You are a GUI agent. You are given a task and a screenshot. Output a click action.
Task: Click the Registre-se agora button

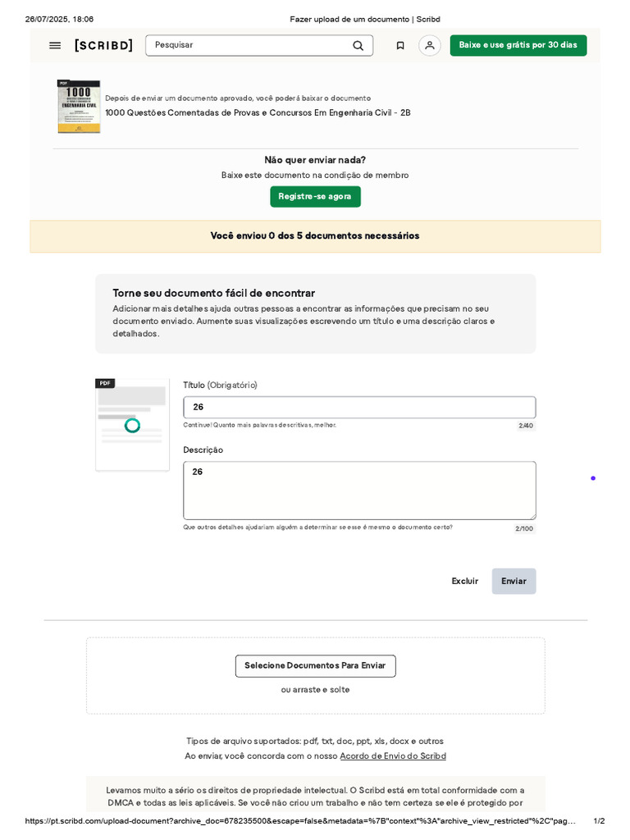315,197
